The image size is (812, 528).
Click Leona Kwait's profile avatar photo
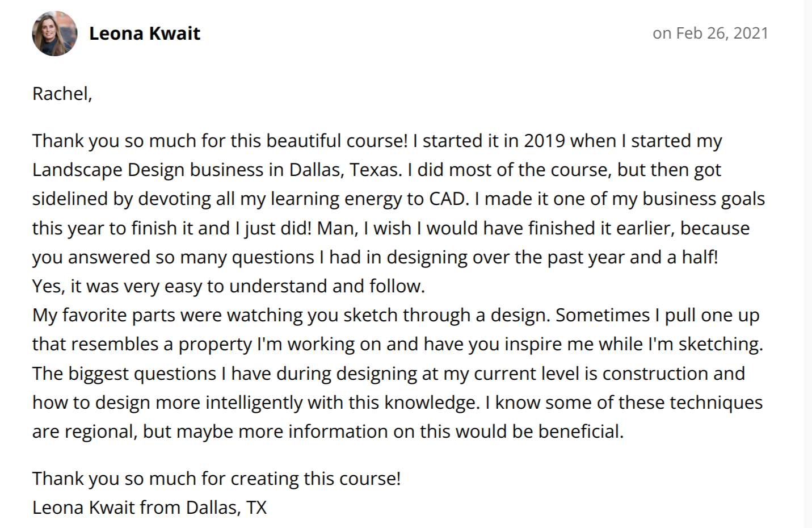point(54,33)
